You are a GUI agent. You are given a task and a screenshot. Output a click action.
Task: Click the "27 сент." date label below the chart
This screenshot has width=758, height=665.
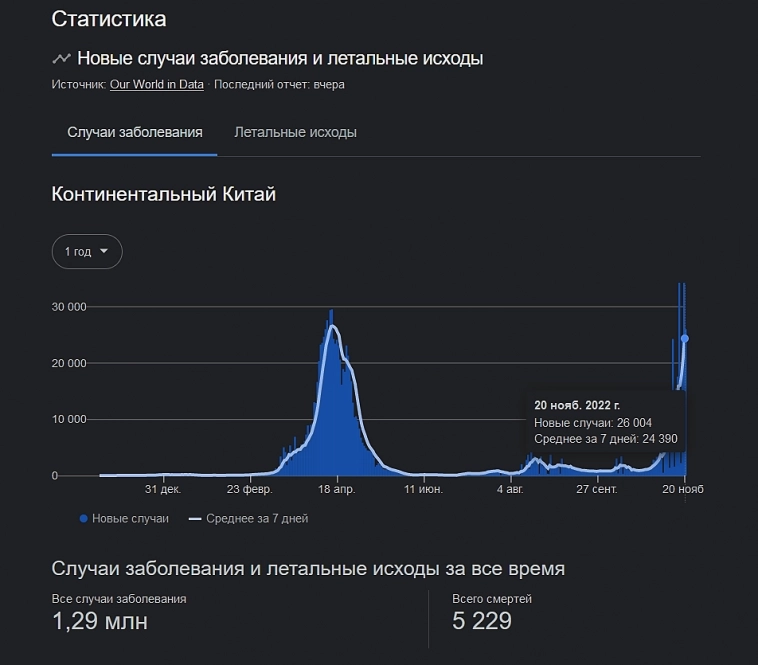597,490
